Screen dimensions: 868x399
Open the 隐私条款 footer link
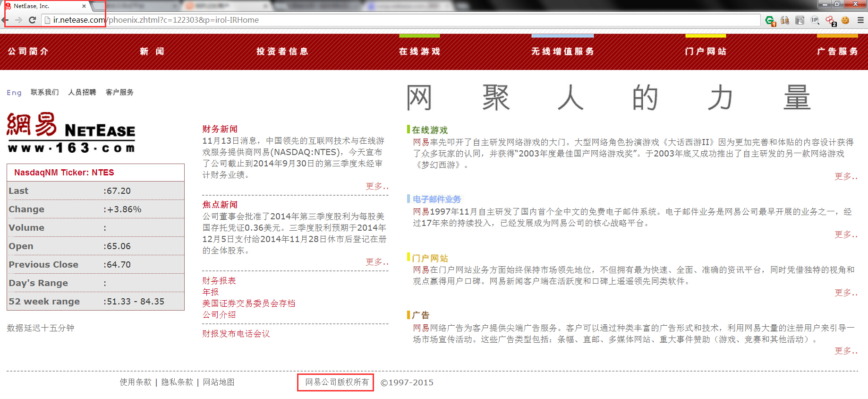pos(177,382)
